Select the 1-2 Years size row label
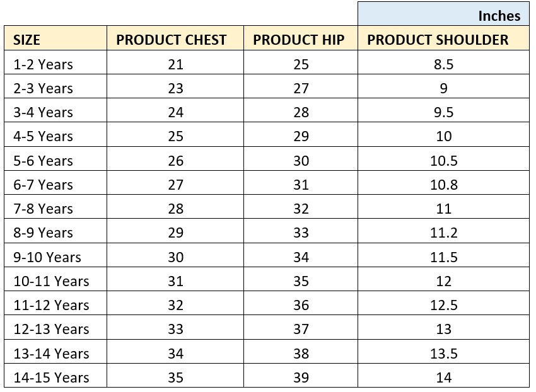Screen dimensions: 536x392 coord(43,64)
